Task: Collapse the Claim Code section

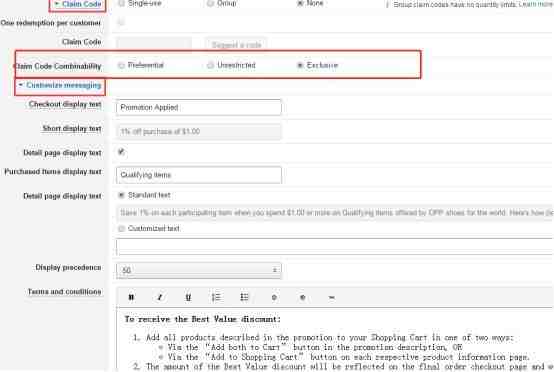Action: pos(77,4)
